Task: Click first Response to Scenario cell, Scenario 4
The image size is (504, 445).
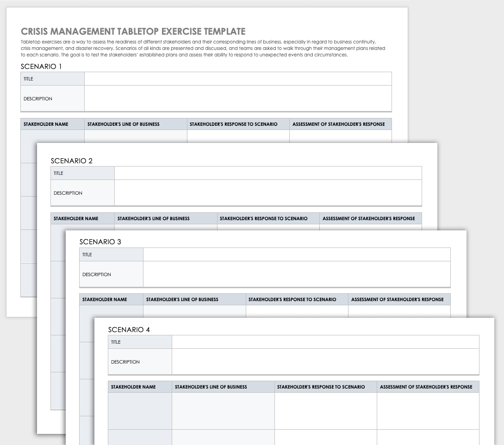Action: [x=325, y=411]
